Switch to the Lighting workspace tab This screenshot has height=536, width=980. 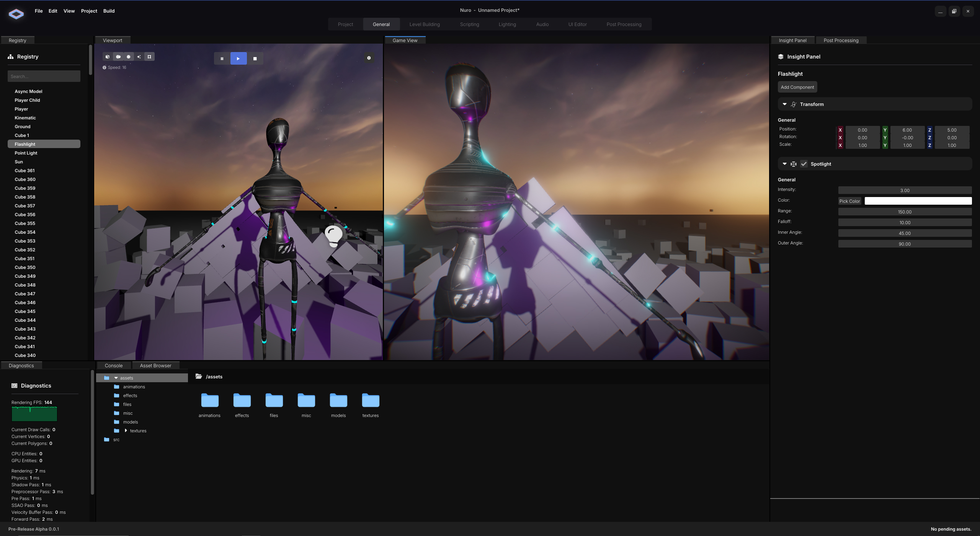[507, 24]
